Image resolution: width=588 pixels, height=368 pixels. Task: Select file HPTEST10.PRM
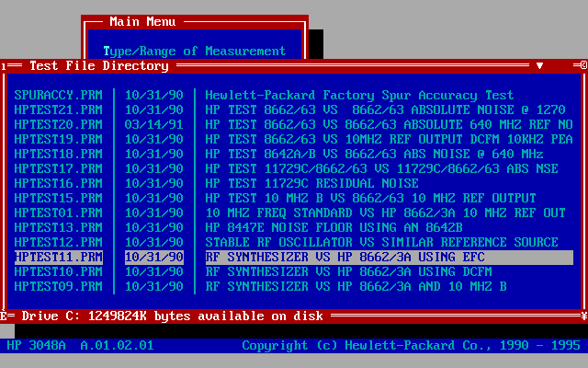(59, 271)
